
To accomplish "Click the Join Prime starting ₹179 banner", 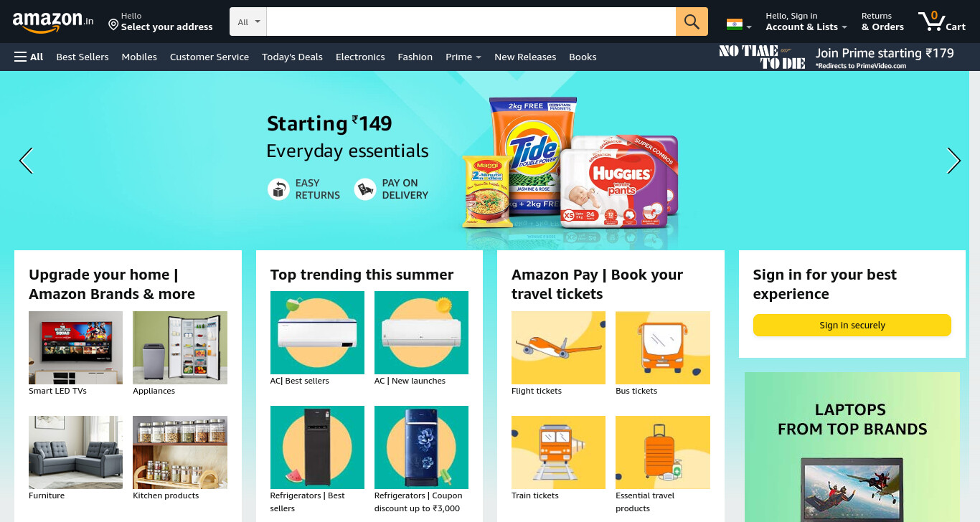I will (x=837, y=57).
